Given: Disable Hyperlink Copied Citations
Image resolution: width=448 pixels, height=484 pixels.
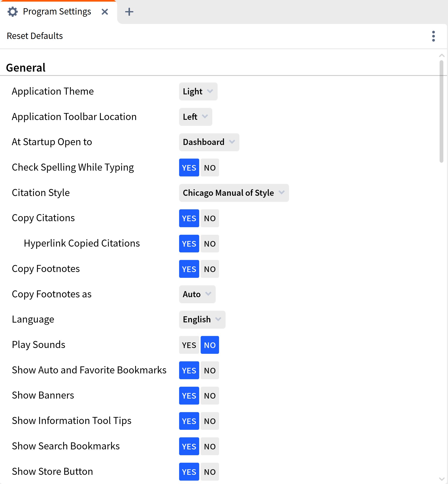Looking at the screenshot, I should pos(209,244).
